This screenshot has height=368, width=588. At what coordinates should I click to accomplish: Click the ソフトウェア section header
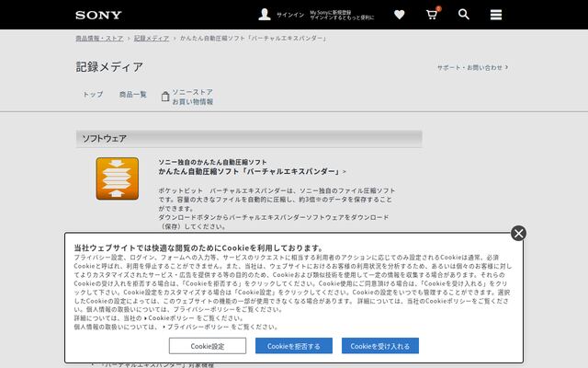click(x=249, y=139)
